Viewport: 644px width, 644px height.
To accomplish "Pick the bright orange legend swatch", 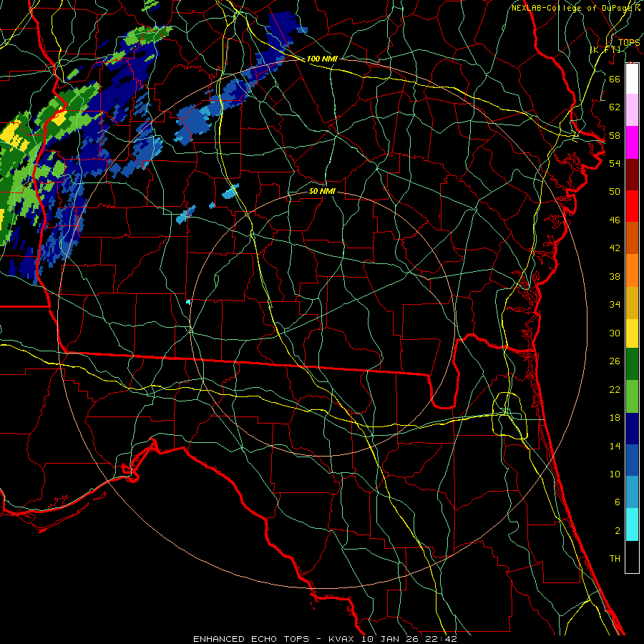I will [x=632, y=270].
